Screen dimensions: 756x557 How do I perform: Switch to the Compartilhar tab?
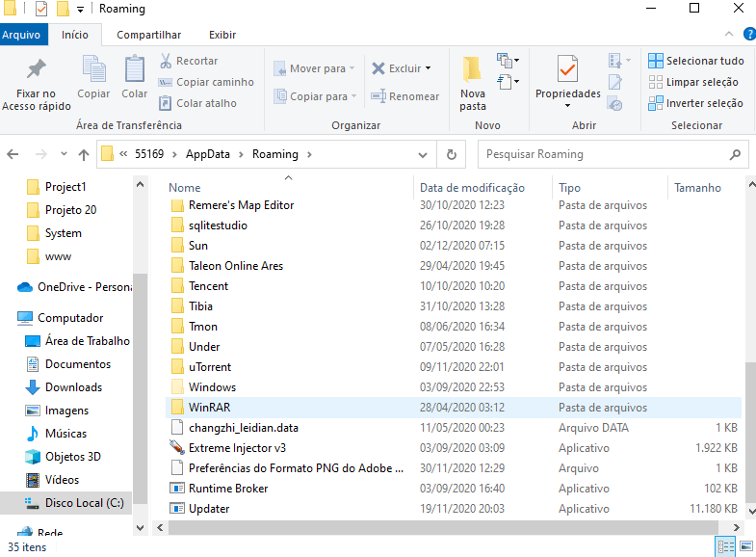coord(149,35)
